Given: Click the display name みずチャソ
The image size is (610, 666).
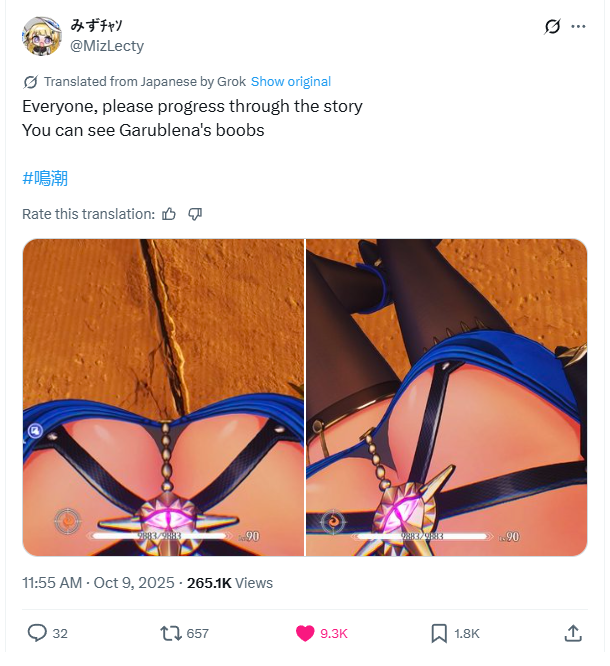Looking at the screenshot, I should coord(96,26).
